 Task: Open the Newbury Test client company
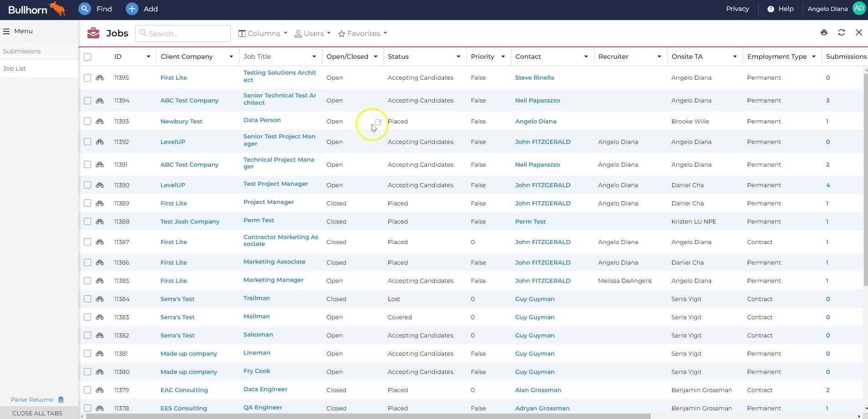tap(181, 121)
